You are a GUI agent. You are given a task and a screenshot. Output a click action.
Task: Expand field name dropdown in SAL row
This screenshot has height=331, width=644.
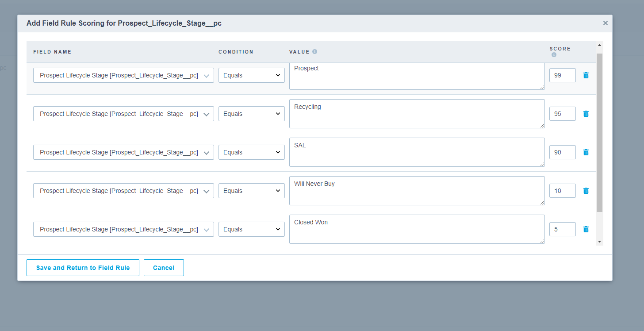[x=123, y=152]
